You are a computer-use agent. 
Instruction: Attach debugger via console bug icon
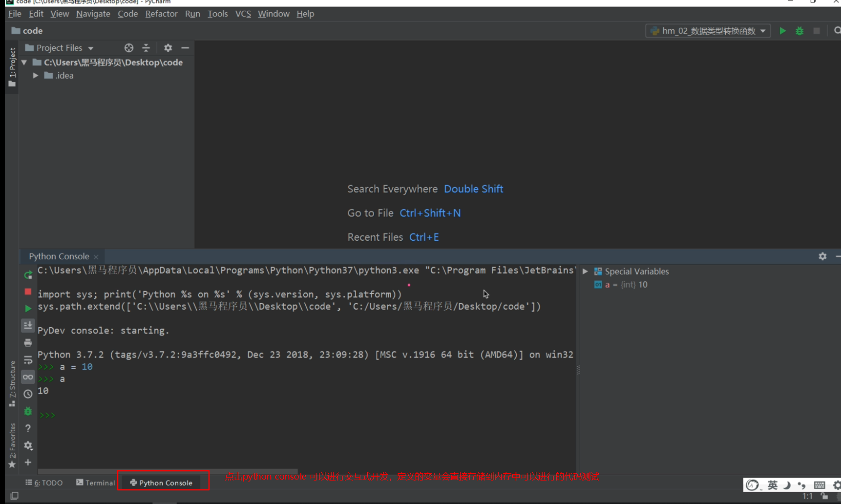[28, 411]
